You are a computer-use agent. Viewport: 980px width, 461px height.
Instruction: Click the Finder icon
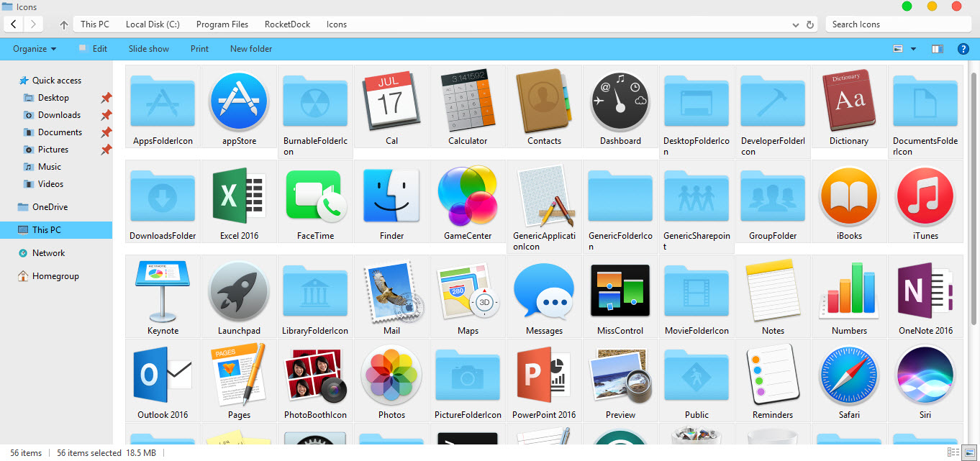[391, 196]
